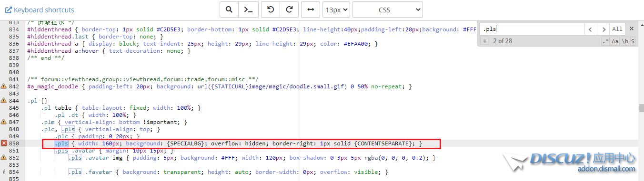Open the Keyboard shortcuts link
Viewport: 644px width, 181px height.
coord(40,10)
